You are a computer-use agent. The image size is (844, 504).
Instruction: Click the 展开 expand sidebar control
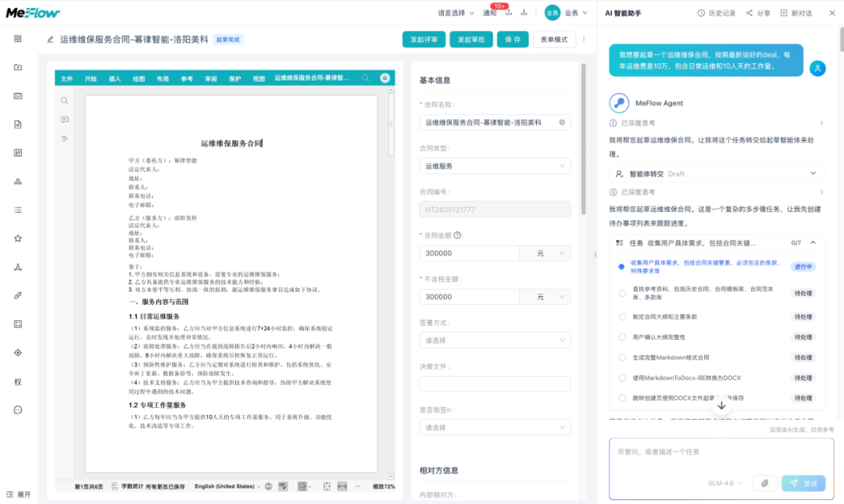(19, 495)
